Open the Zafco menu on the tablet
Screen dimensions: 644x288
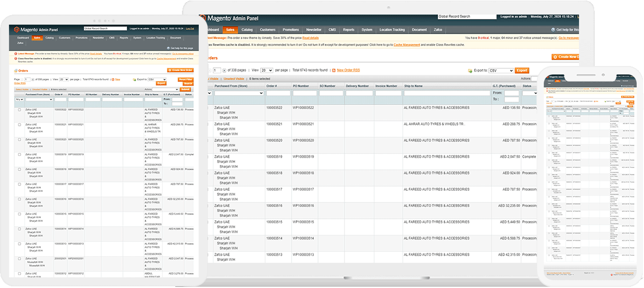[21, 43]
